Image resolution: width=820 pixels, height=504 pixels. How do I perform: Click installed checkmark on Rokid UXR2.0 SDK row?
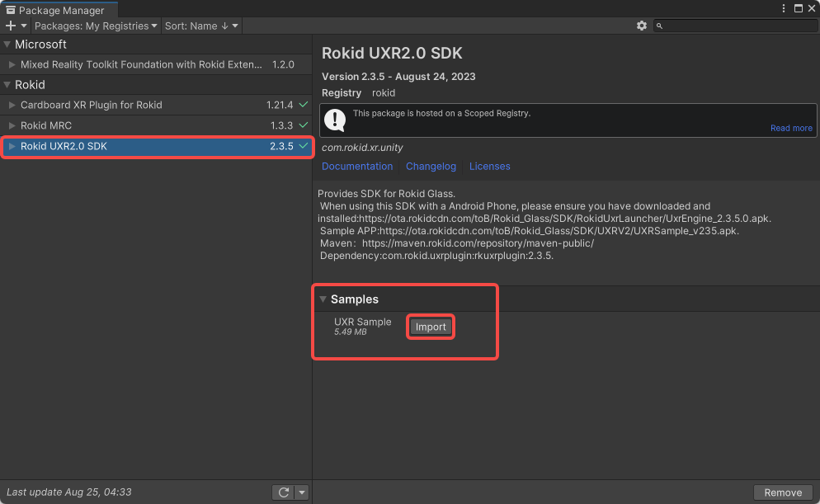[304, 146]
